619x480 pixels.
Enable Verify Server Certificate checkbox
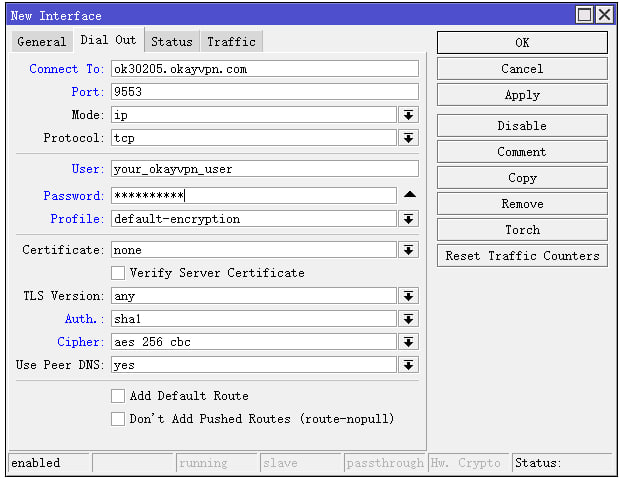tap(118, 273)
